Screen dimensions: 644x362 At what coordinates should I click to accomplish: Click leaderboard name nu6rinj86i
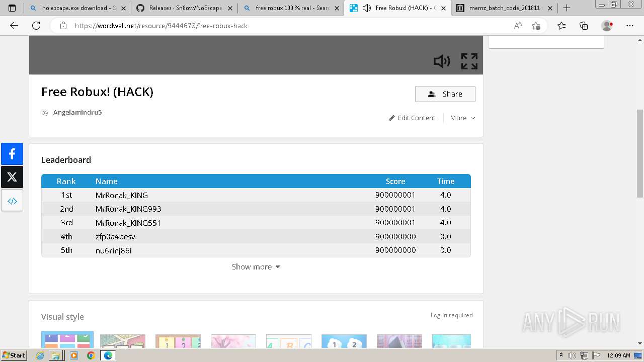[x=114, y=250]
